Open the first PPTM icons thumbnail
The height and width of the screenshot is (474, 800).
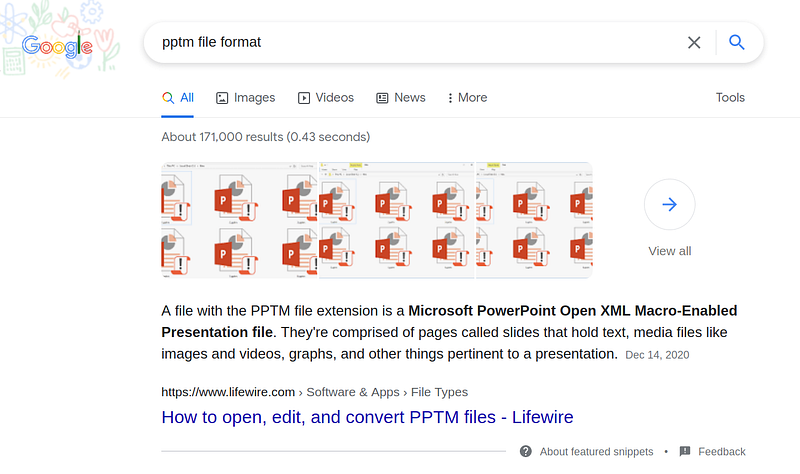(x=240, y=220)
